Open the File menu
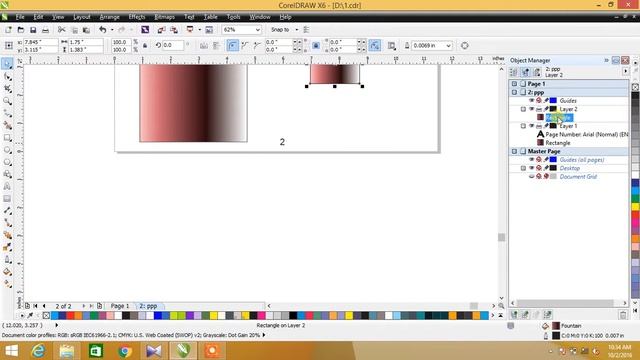640x360 pixels. [20, 17]
